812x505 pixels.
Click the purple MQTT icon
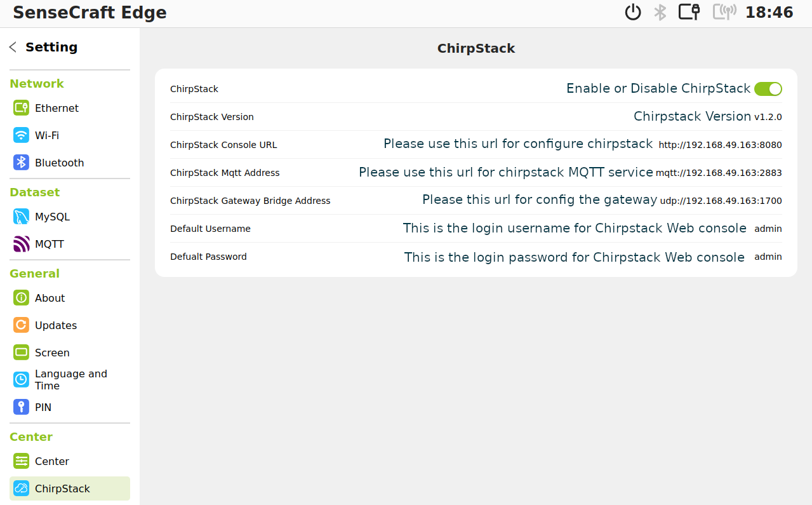tap(21, 244)
